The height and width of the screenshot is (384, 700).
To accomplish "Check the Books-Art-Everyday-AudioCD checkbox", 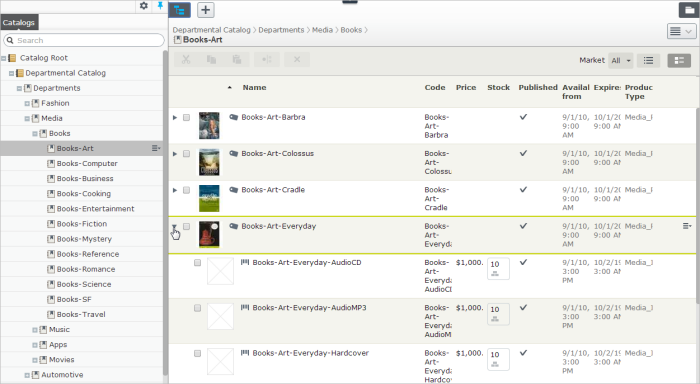I will pyautogui.click(x=197, y=263).
